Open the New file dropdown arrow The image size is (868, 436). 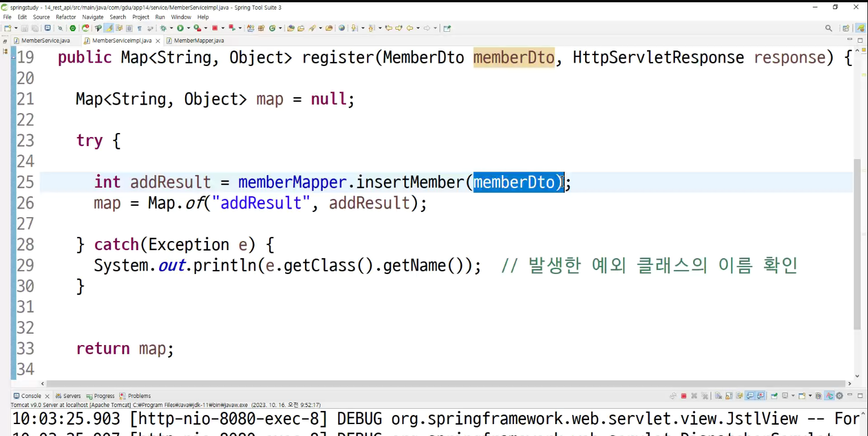tap(16, 28)
